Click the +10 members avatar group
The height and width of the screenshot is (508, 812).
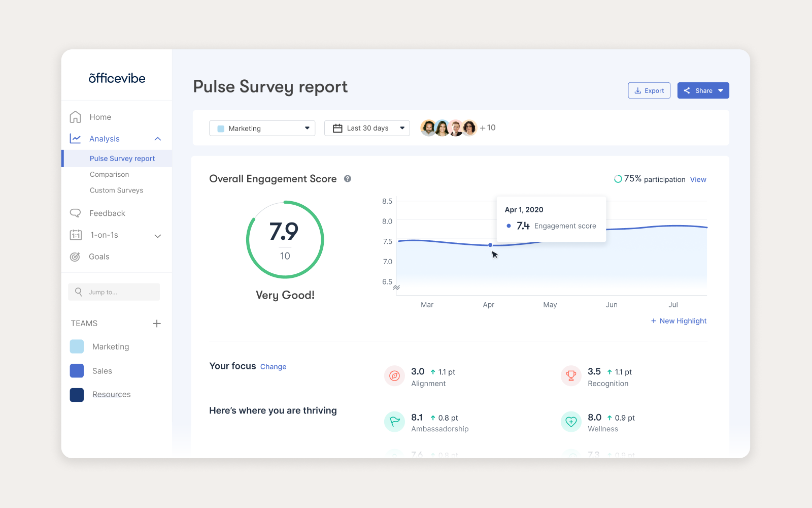pos(487,128)
